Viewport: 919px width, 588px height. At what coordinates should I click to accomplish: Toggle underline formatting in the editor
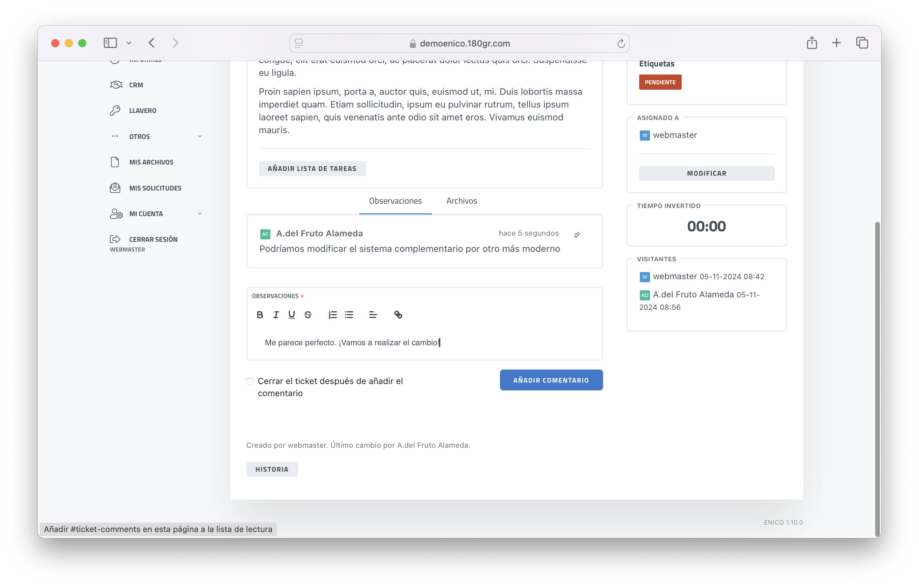(x=292, y=315)
